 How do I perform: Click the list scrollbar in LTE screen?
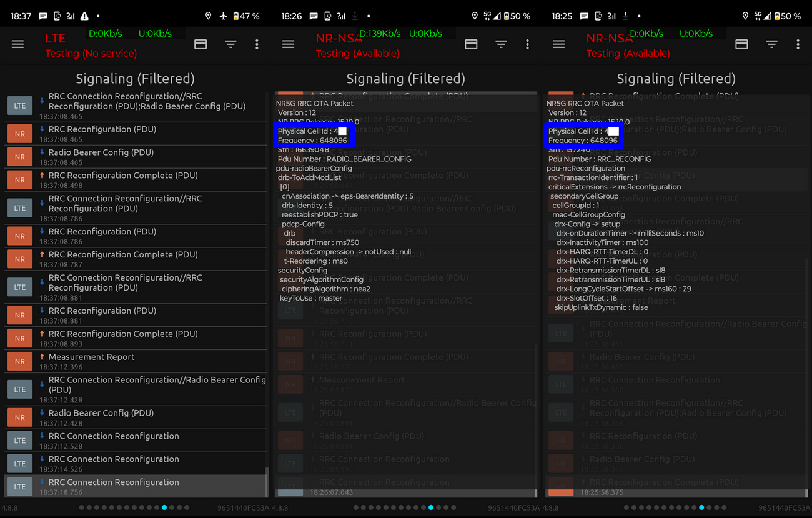point(266,482)
